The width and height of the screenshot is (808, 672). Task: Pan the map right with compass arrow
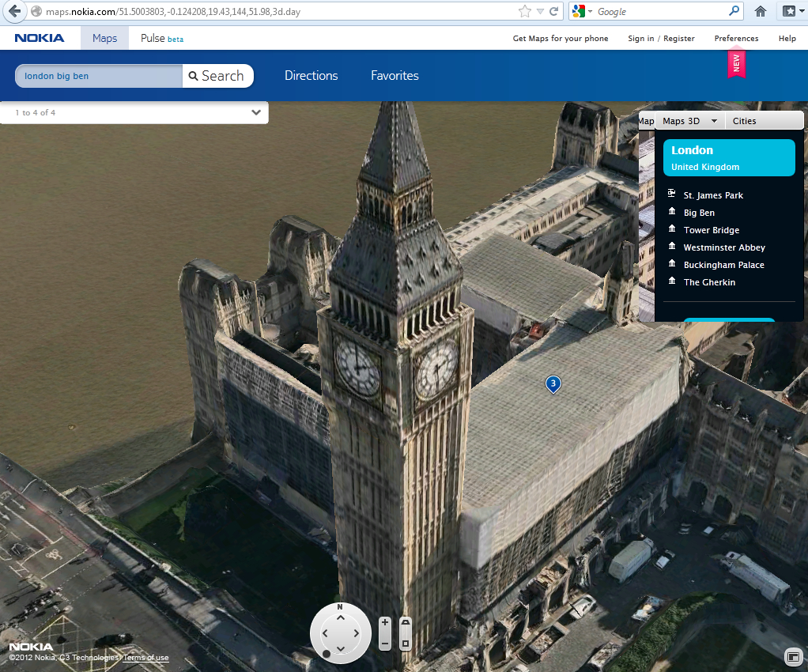(357, 633)
